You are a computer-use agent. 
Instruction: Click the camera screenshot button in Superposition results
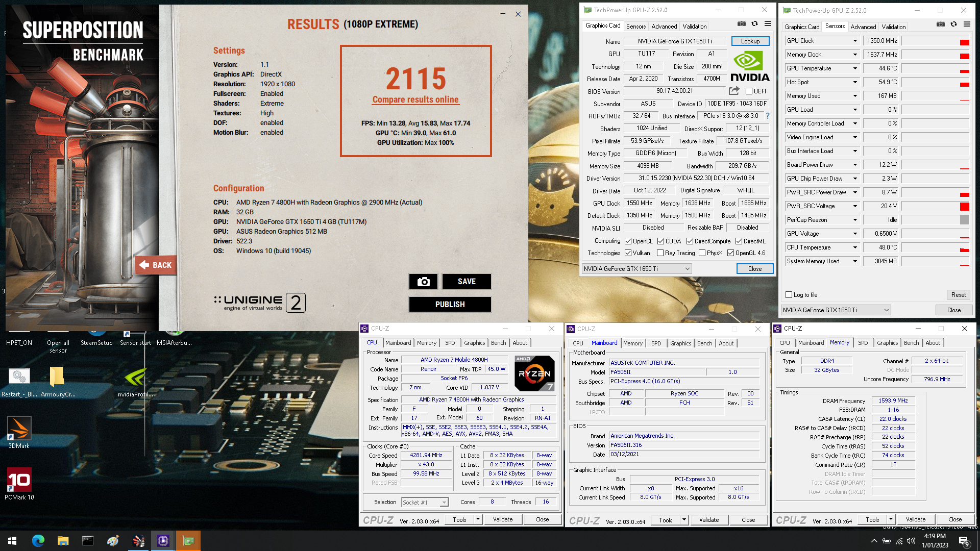point(423,282)
